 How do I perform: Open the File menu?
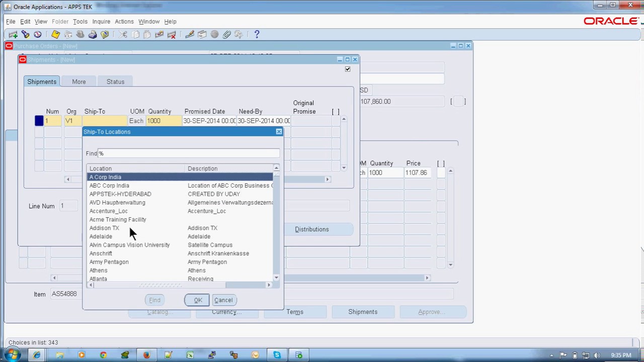pos(11,22)
